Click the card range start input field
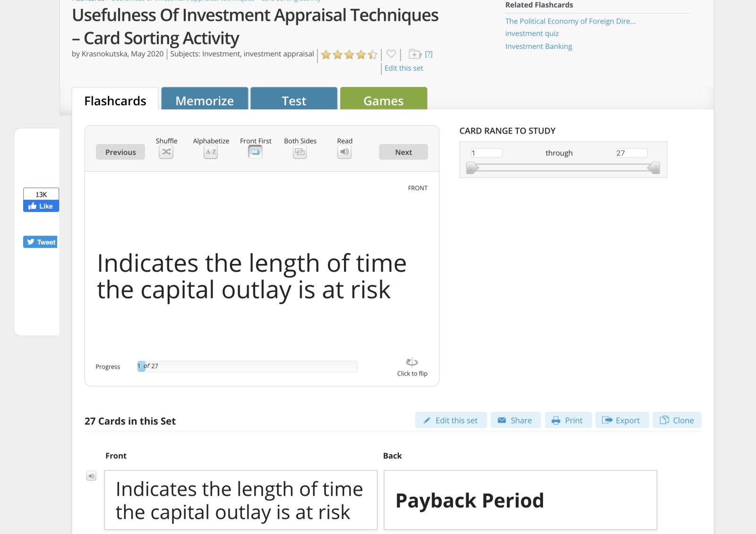Screen dimensions: 756x534 [x=486, y=153]
